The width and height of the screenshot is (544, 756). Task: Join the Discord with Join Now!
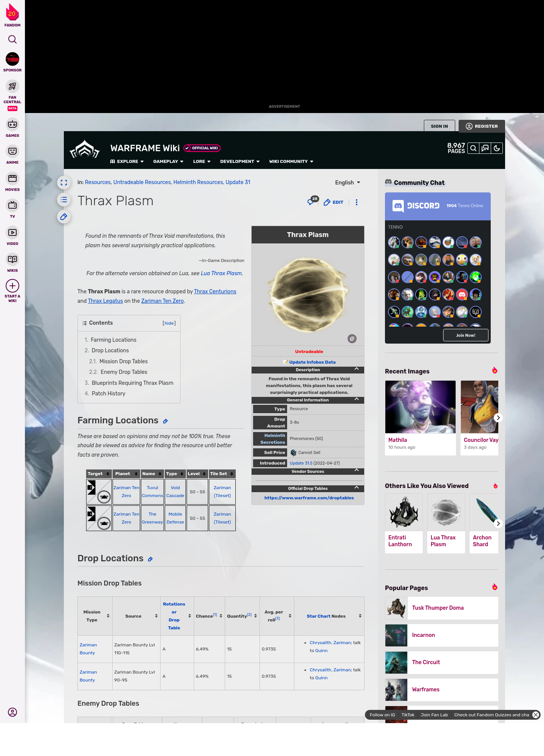(x=465, y=335)
